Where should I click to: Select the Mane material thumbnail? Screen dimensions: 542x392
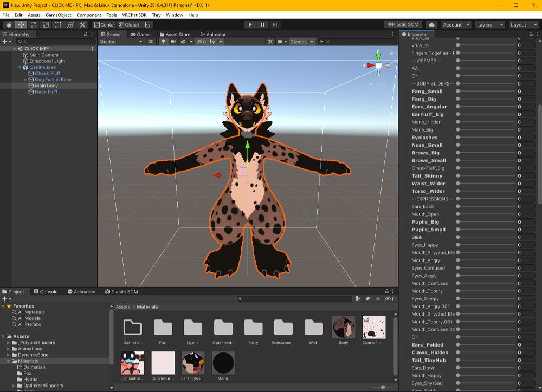point(223,363)
